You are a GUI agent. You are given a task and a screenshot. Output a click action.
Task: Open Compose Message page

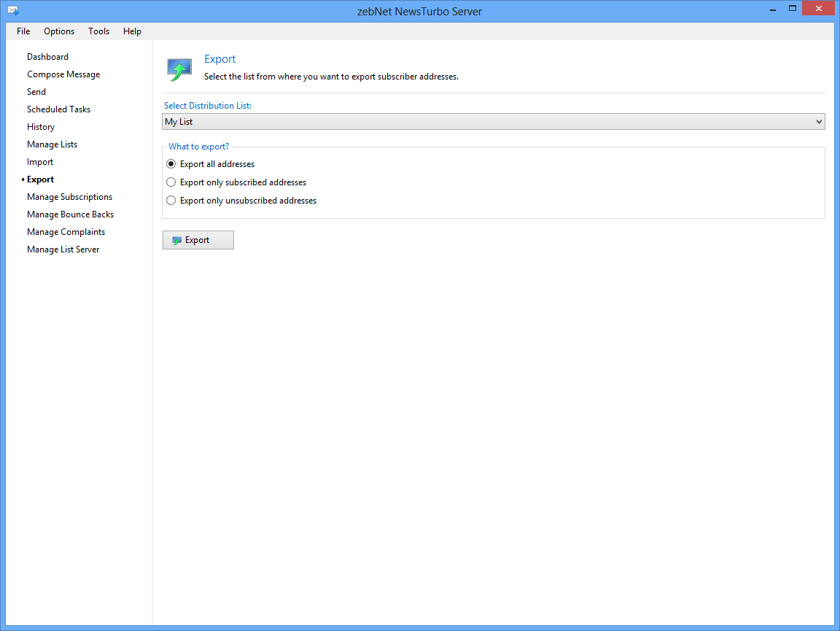point(63,74)
